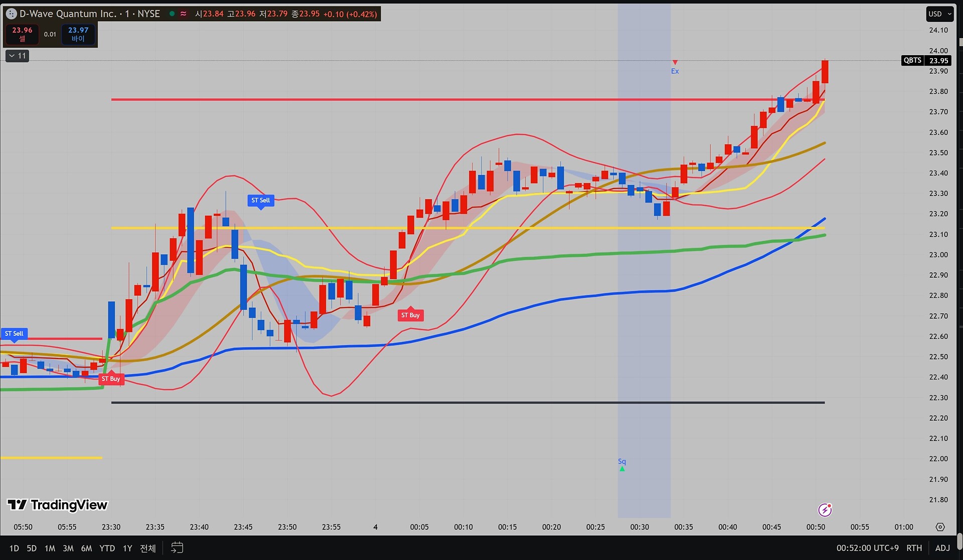Image resolution: width=963 pixels, height=560 pixels.
Task: Toggle ADJ price adjustment
Action: [x=942, y=548]
